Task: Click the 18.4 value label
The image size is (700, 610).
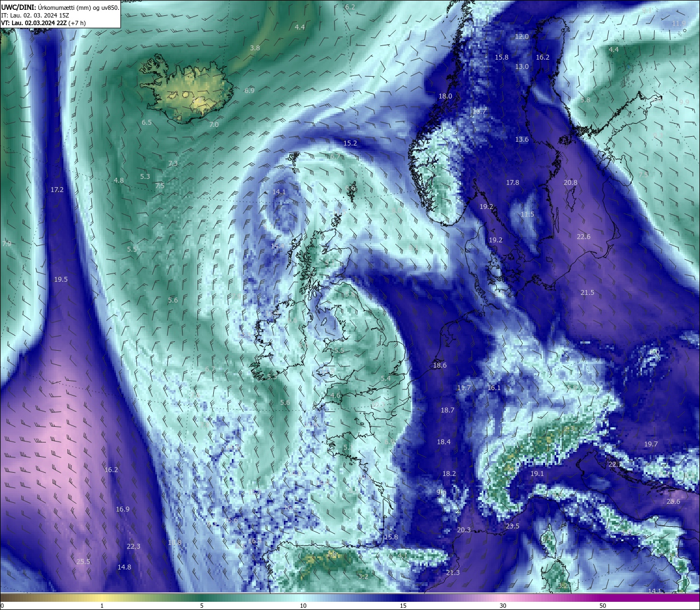Action: pyautogui.click(x=444, y=442)
